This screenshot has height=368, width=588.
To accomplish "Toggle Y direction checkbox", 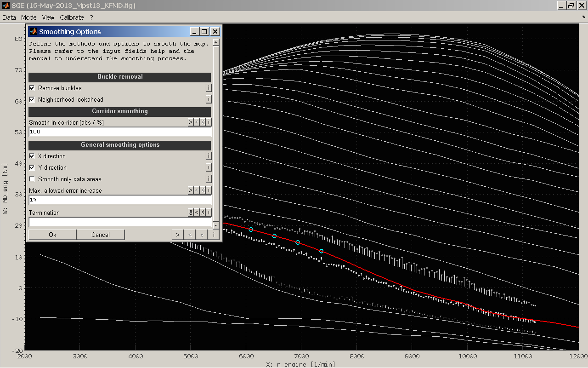I will (32, 167).
